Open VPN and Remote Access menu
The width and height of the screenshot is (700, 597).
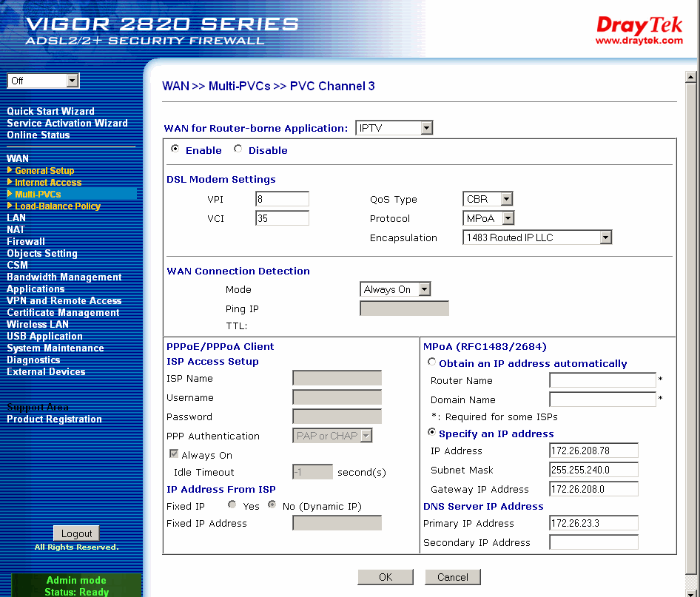(64, 301)
